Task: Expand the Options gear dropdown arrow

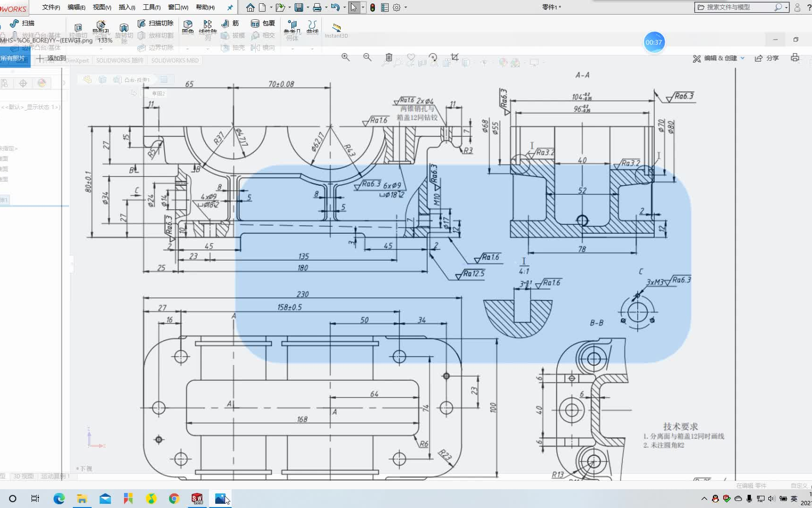Action: [x=406, y=8]
